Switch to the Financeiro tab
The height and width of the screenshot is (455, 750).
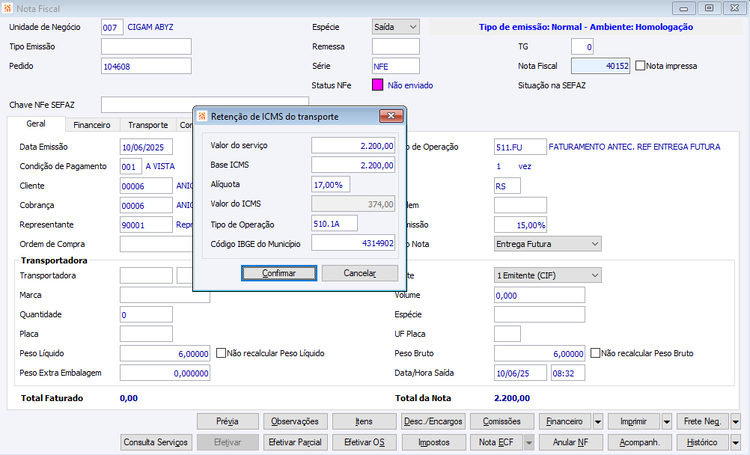coord(92,125)
